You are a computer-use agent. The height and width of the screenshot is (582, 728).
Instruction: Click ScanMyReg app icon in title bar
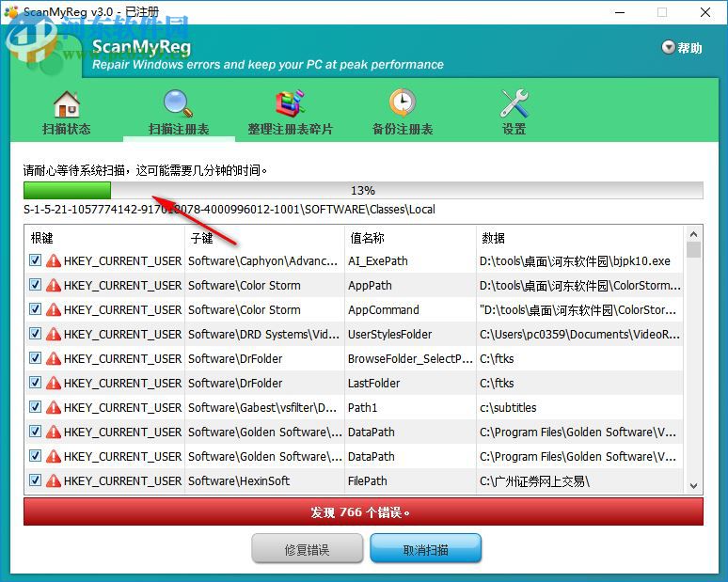(10, 11)
